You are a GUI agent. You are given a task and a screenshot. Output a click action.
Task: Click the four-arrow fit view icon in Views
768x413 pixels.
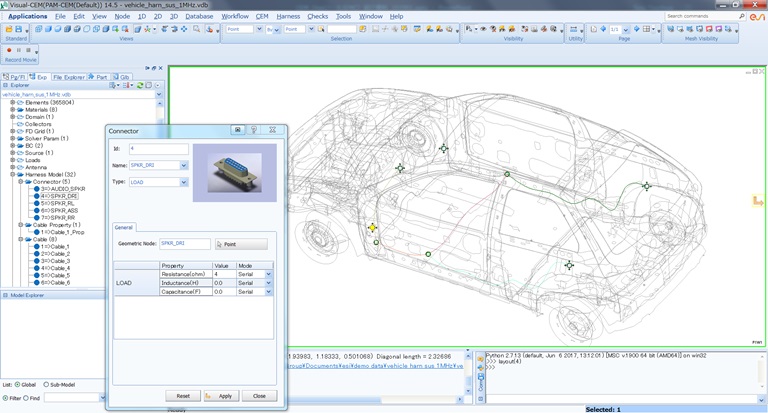[184, 29]
